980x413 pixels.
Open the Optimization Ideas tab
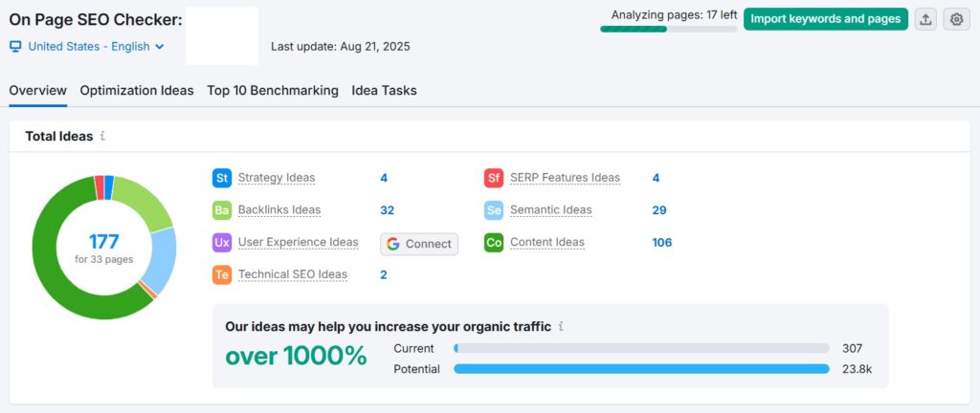point(137,91)
